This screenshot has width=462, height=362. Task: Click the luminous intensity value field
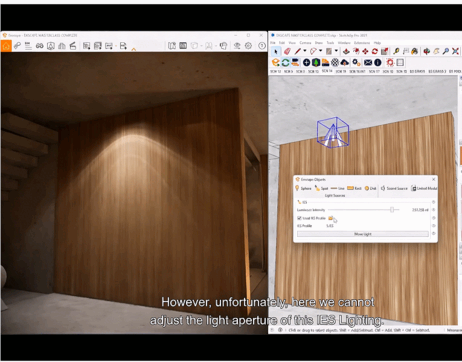[420, 210]
